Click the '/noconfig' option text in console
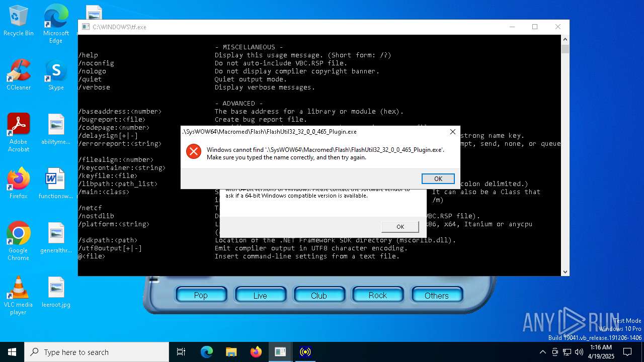This screenshot has height=362, width=644. point(96,63)
